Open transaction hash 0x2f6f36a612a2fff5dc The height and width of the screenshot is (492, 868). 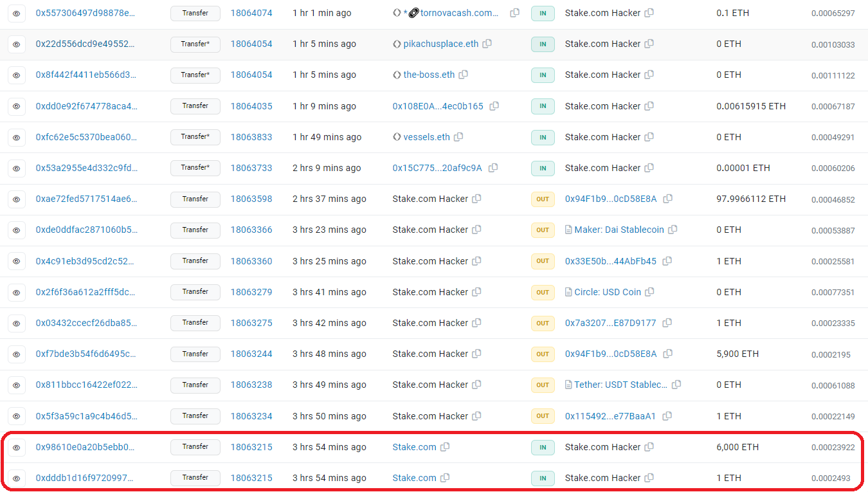[x=86, y=292]
